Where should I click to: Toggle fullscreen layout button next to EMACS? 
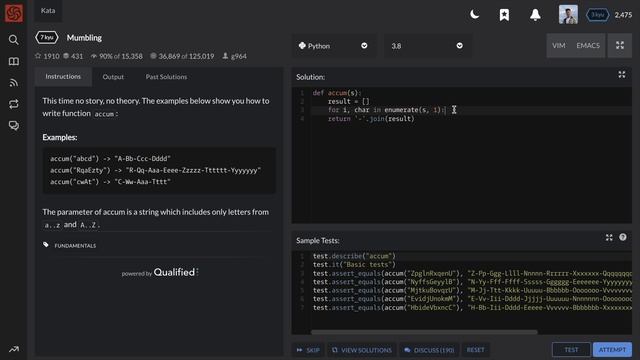620,45
